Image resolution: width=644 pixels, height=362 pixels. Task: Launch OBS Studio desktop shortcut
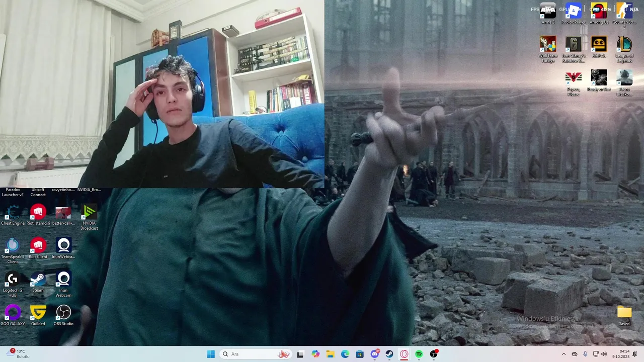[x=63, y=315]
